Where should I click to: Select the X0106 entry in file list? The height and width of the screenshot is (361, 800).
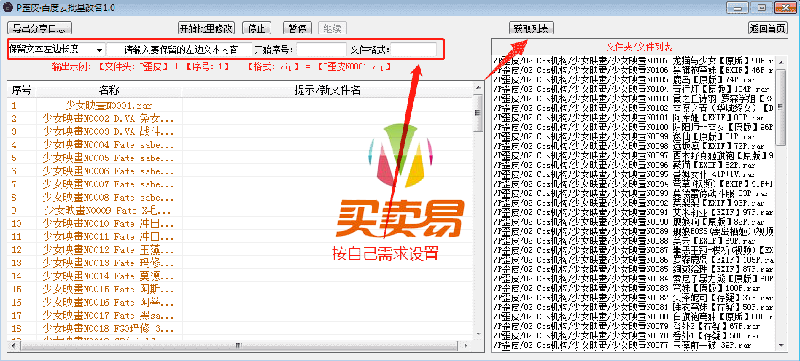[633, 70]
